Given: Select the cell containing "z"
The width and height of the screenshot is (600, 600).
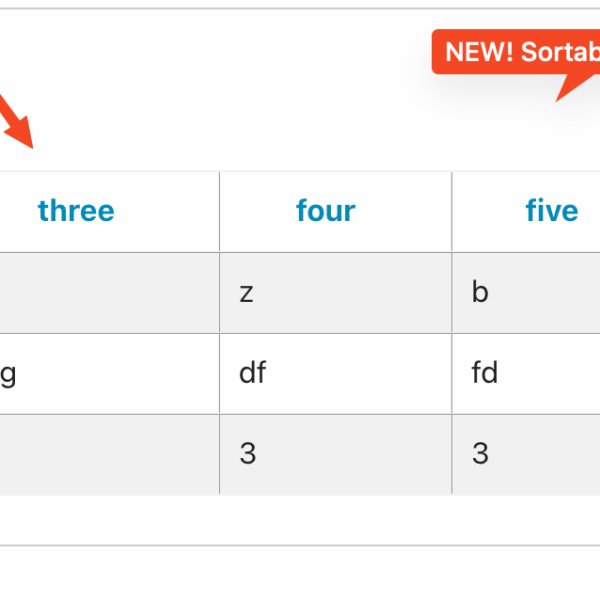Looking at the screenshot, I should tap(335, 292).
